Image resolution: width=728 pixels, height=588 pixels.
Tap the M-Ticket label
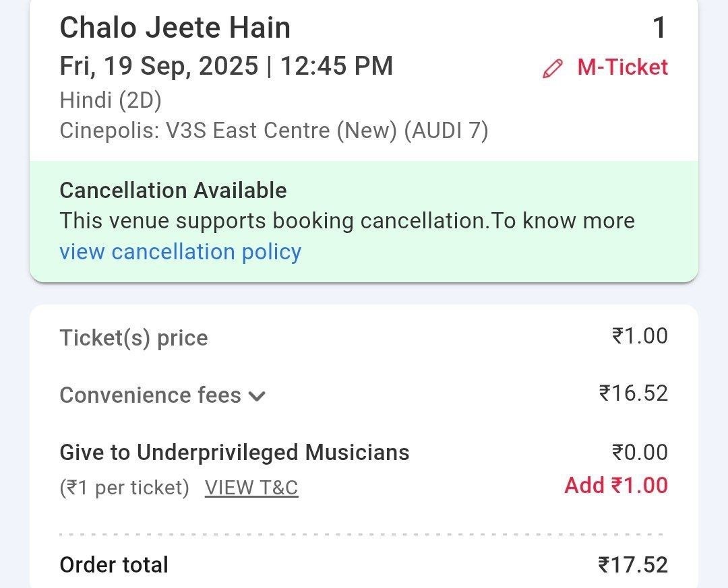coord(622,67)
